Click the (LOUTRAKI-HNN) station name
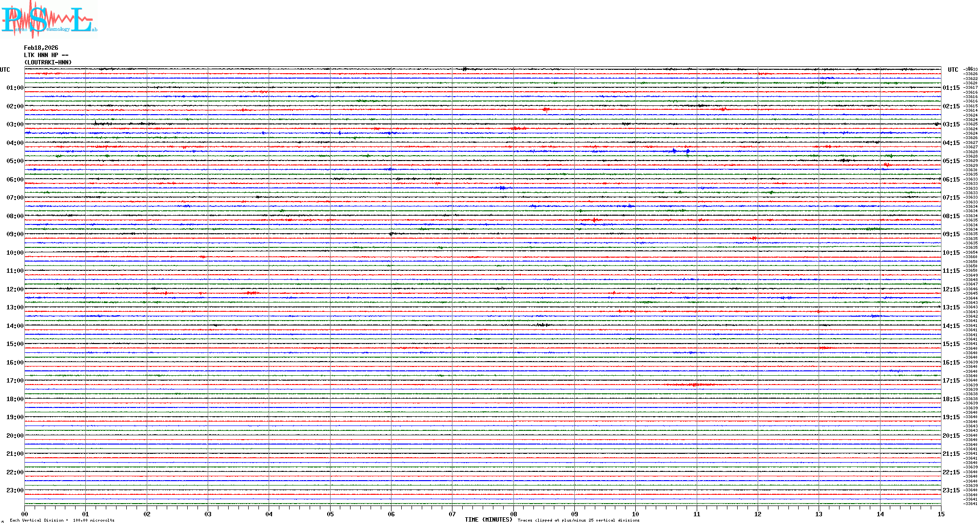Viewport: 980px width, 527px height. pyautogui.click(x=48, y=62)
